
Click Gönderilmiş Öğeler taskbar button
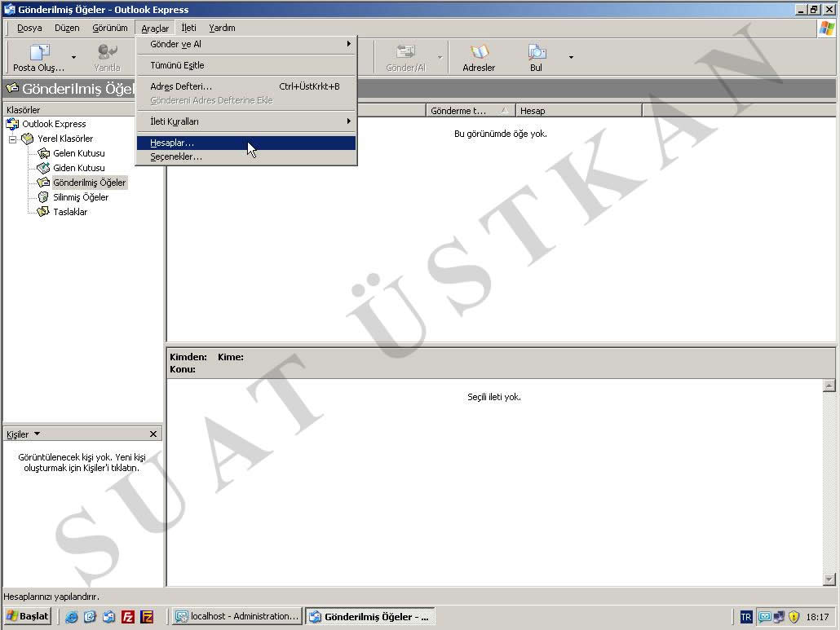pos(370,617)
